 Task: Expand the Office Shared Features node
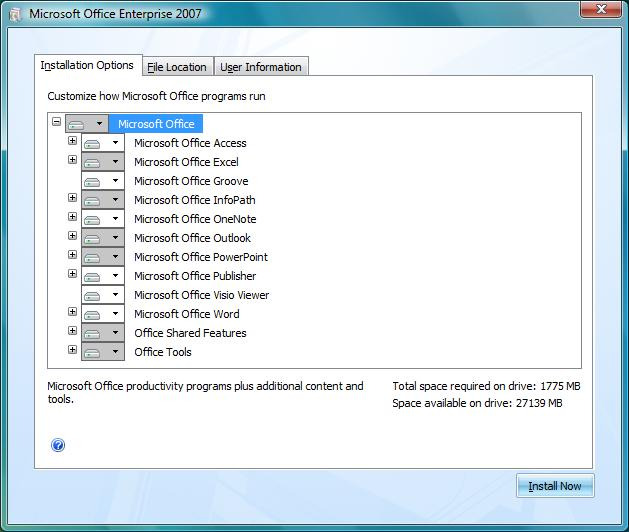click(x=72, y=331)
